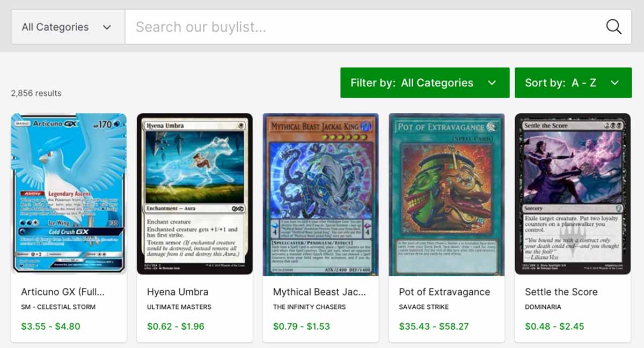Open the Settle the Score card image
644x348 pixels.
click(573, 194)
